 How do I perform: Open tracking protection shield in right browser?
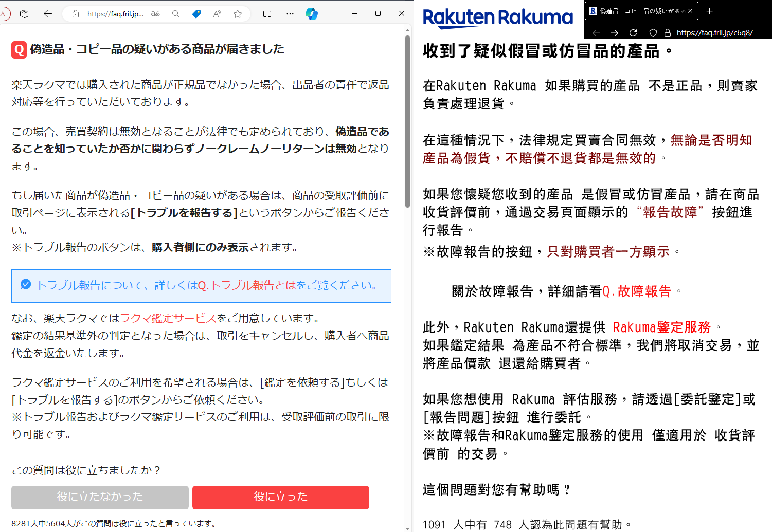click(653, 33)
